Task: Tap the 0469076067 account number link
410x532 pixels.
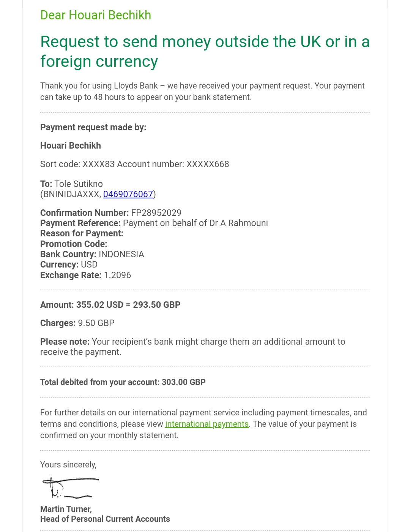Action: tap(128, 194)
